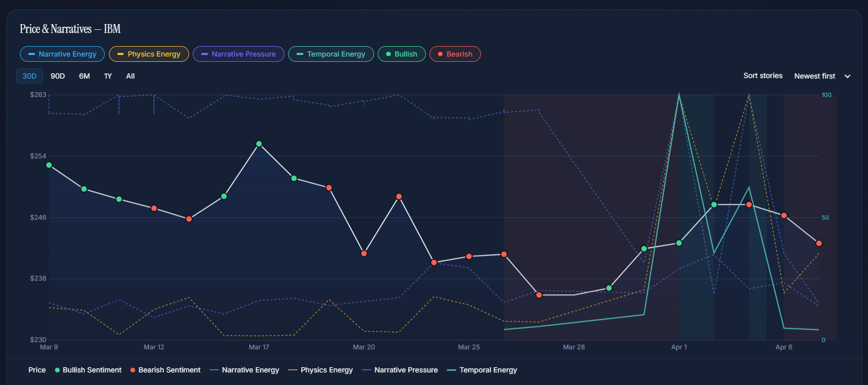This screenshot has width=868, height=385.
Task: Click the Bearish Sentiment legend entry
Action: [x=165, y=370]
